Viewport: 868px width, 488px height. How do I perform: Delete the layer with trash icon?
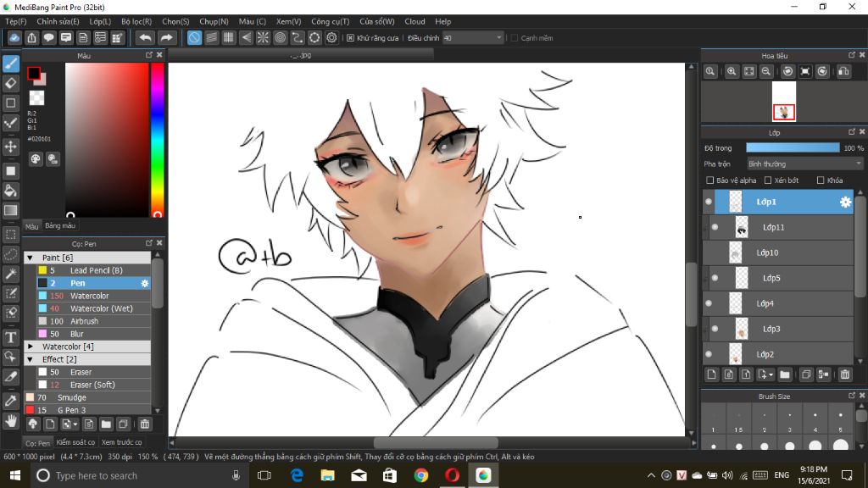845,374
